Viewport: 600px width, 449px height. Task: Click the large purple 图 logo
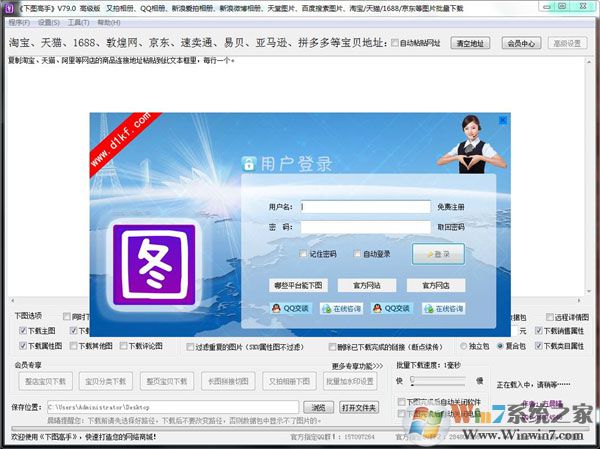[x=154, y=264]
